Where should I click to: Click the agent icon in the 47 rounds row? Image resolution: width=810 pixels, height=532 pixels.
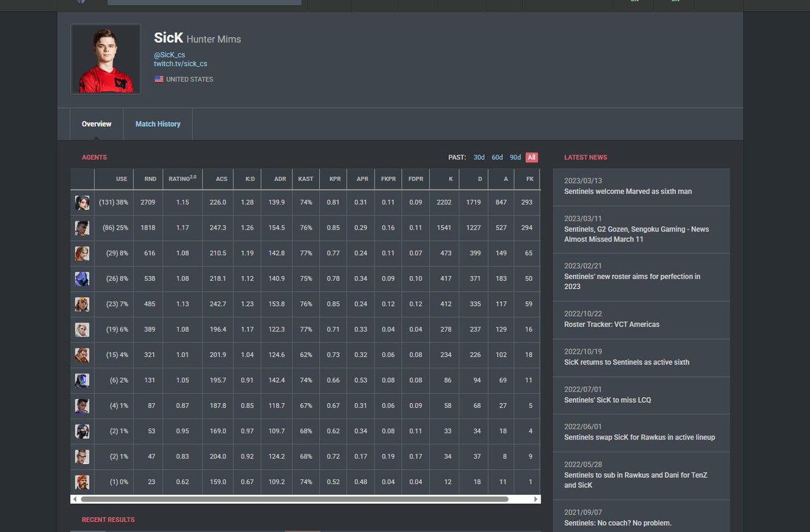click(x=82, y=456)
